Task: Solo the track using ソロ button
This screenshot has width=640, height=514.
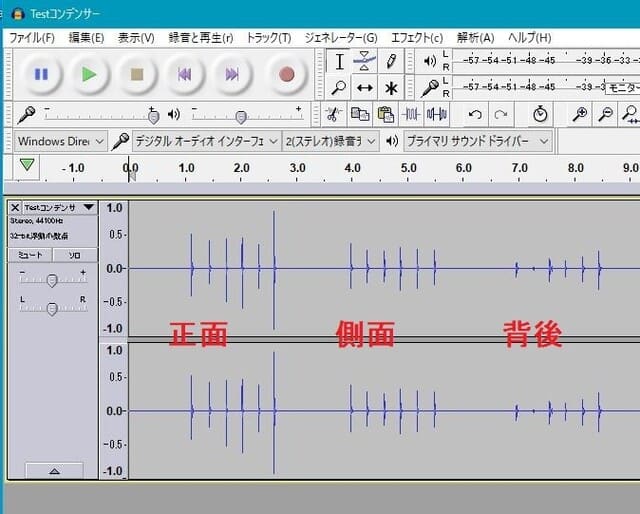Action: coord(74,255)
